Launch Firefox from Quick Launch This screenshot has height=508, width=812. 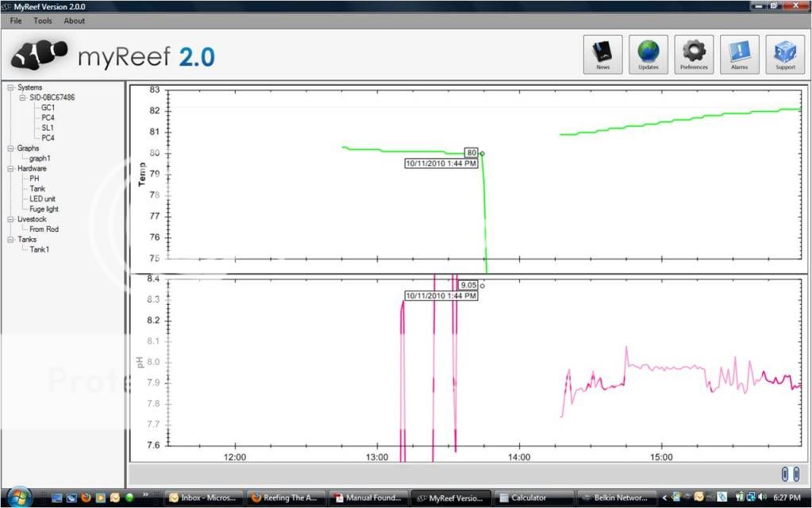coord(86,498)
